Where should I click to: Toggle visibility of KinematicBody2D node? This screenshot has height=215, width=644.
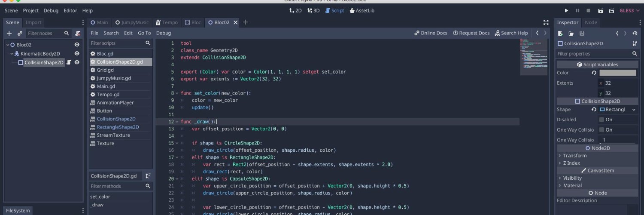(77, 53)
